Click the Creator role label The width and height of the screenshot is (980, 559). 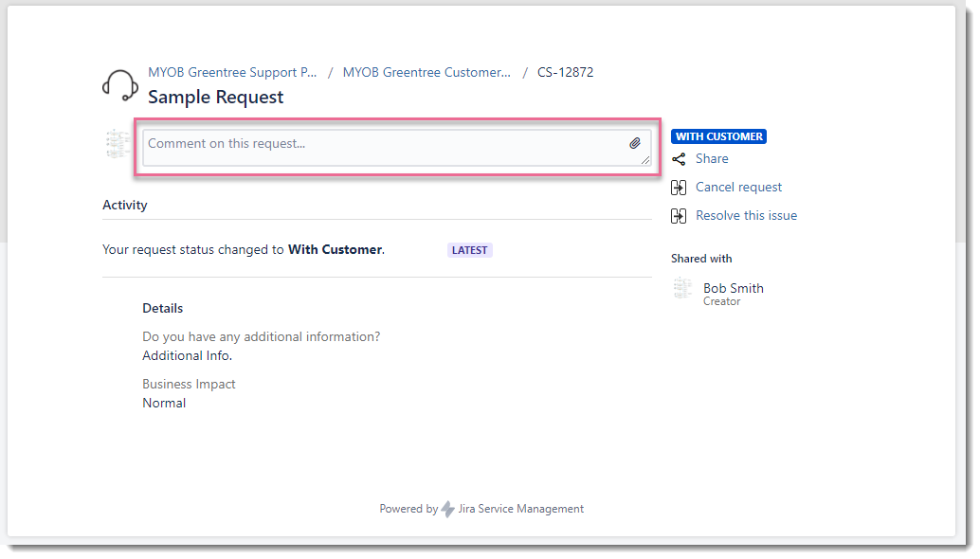[722, 301]
